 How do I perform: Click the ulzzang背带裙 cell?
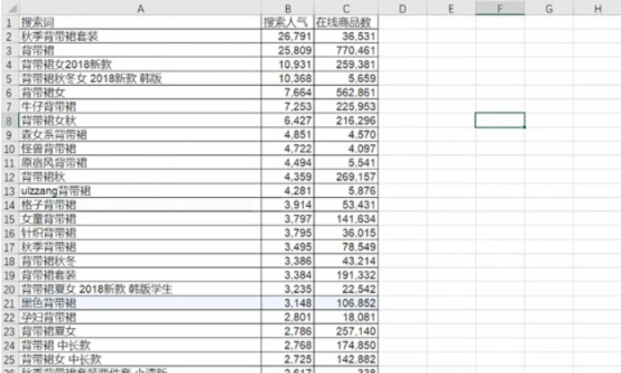(140, 191)
